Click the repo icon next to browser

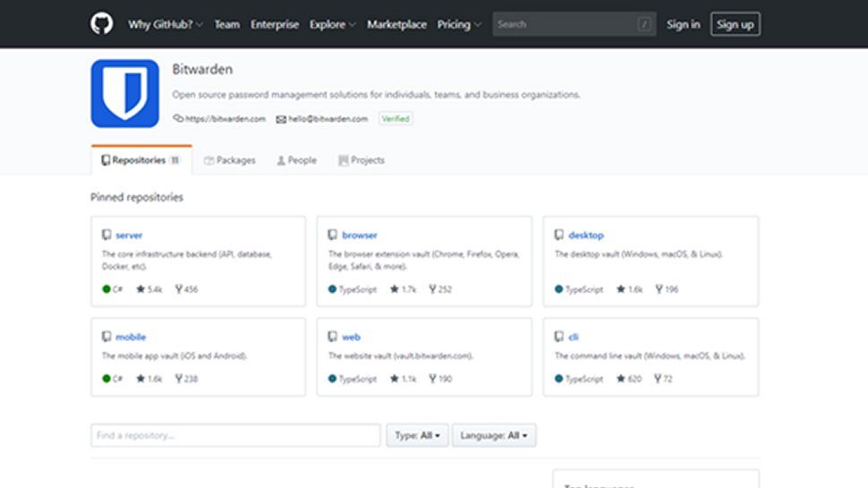[x=333, y=235]
